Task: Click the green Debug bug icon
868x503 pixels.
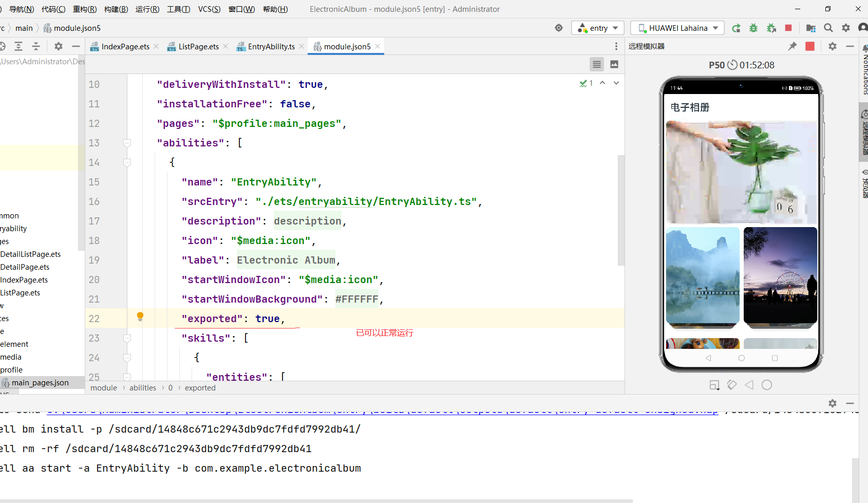Action: (753, 28)
